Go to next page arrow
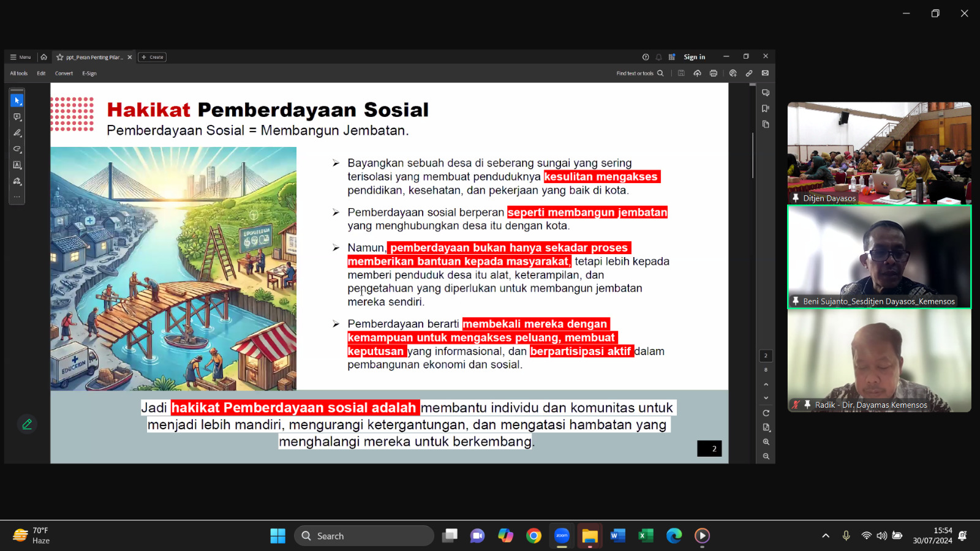 (766, 398)
